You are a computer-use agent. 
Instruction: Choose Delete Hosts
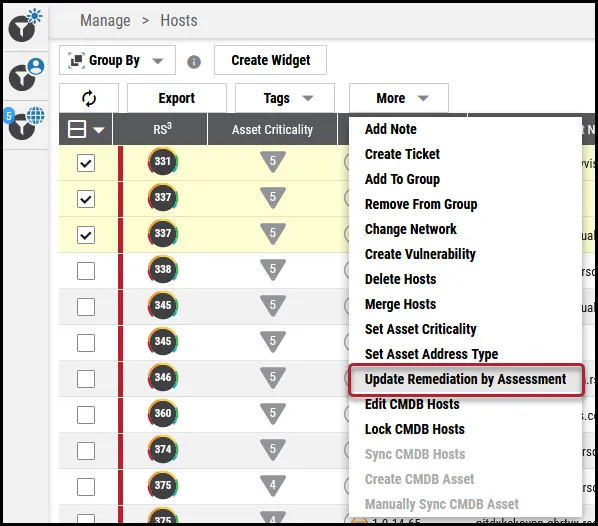click(x=400, y=279)
